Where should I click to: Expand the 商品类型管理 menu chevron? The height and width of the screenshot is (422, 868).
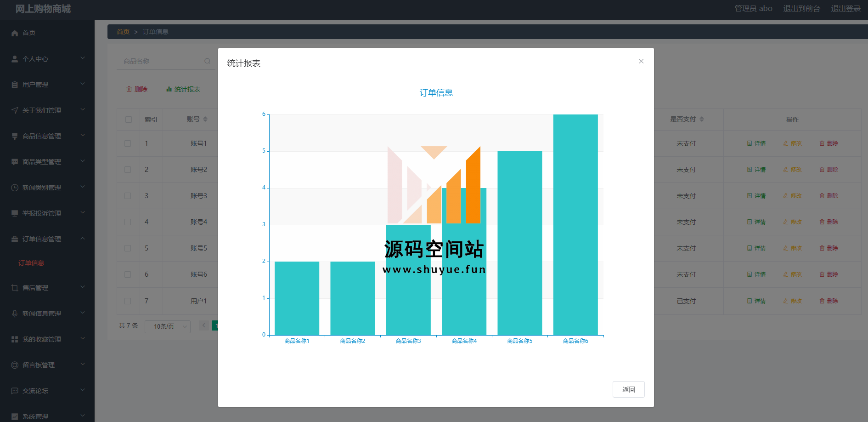(83, 161)
